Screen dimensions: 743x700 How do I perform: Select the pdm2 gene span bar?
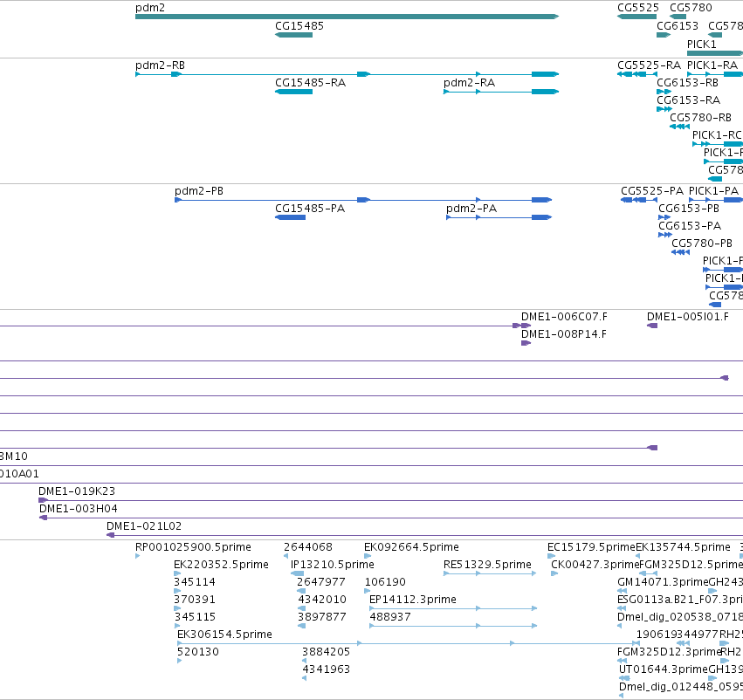(347, 17)
